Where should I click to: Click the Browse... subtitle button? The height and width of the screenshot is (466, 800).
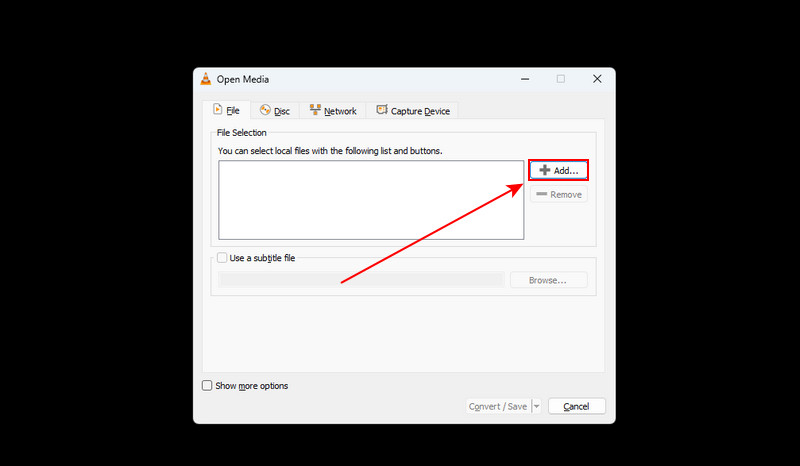[x=548, y=280]
